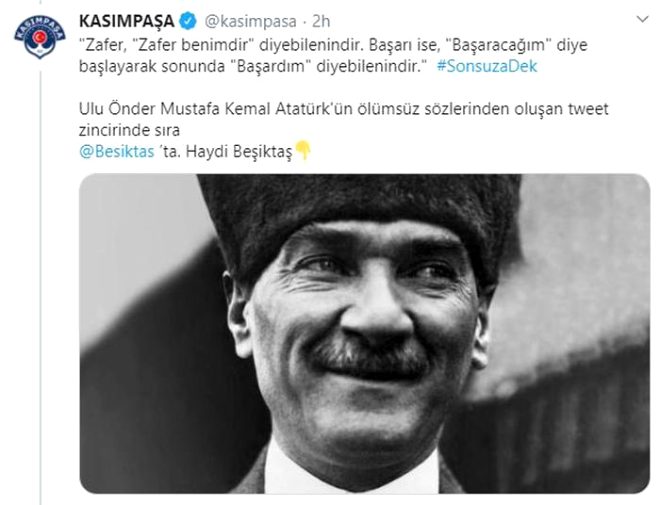The height and width of the screenshot is (505, 660).
Task: Click the "Haydi Beşiktaş" text
Action: pos(239,152)
